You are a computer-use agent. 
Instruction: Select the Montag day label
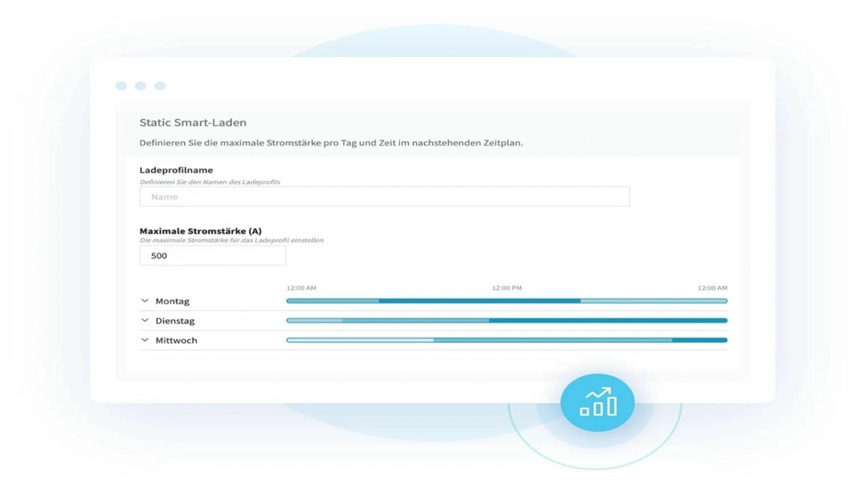(x=172, y=301)
